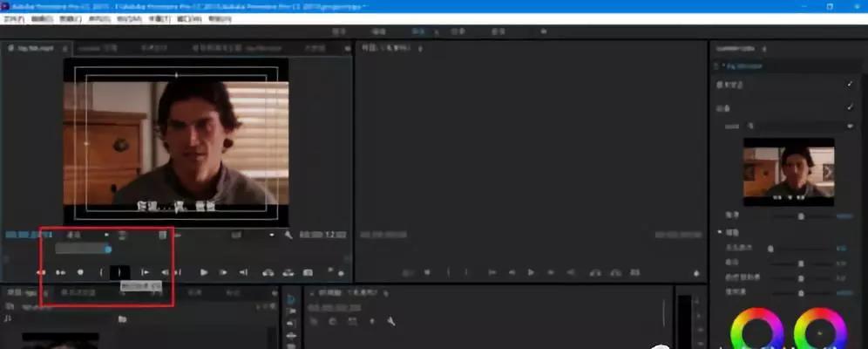Open the File menu
This screenshot has width=868, height=349.
15,19
